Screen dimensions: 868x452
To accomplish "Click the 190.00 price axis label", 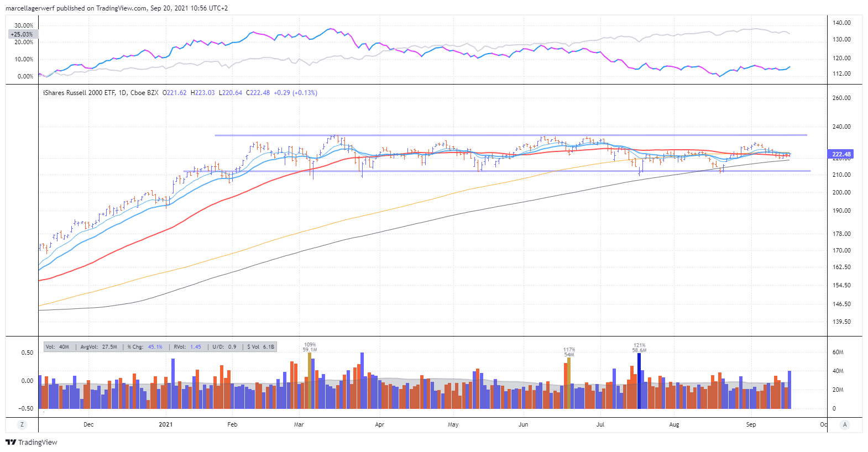I will point(841,211).
